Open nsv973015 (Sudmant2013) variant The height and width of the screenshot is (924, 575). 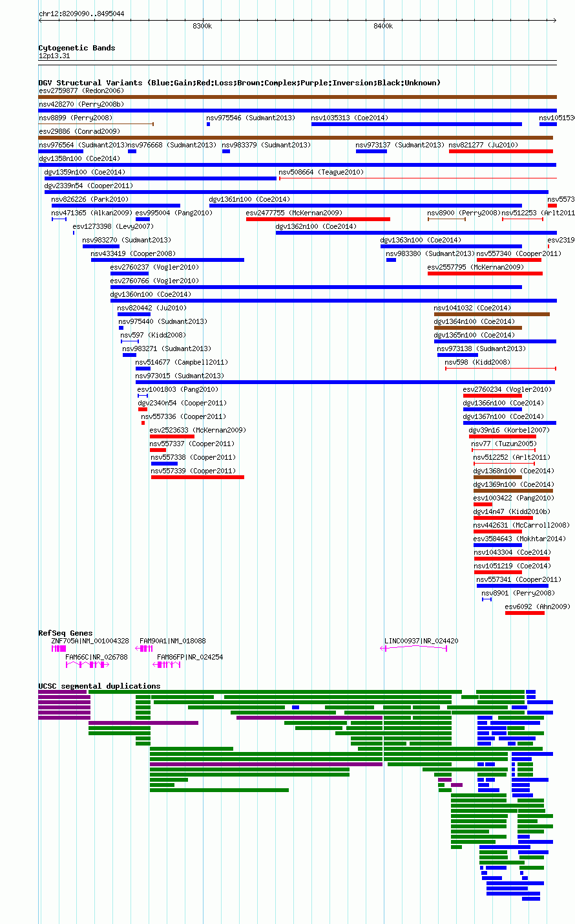[180, 376]
